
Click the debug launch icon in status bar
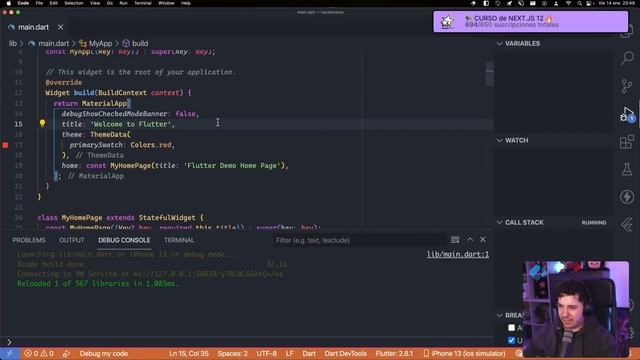coord(67,353)
